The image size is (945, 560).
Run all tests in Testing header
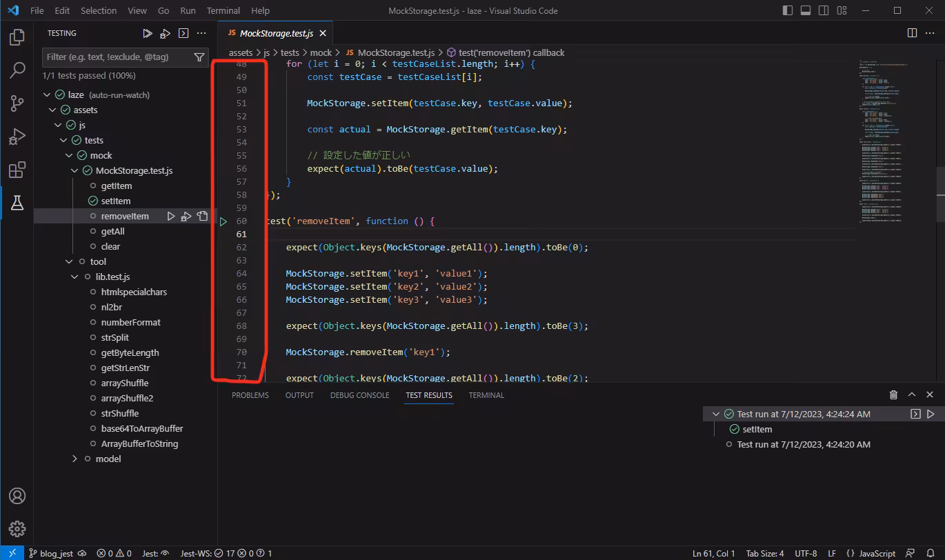(147, 33)
